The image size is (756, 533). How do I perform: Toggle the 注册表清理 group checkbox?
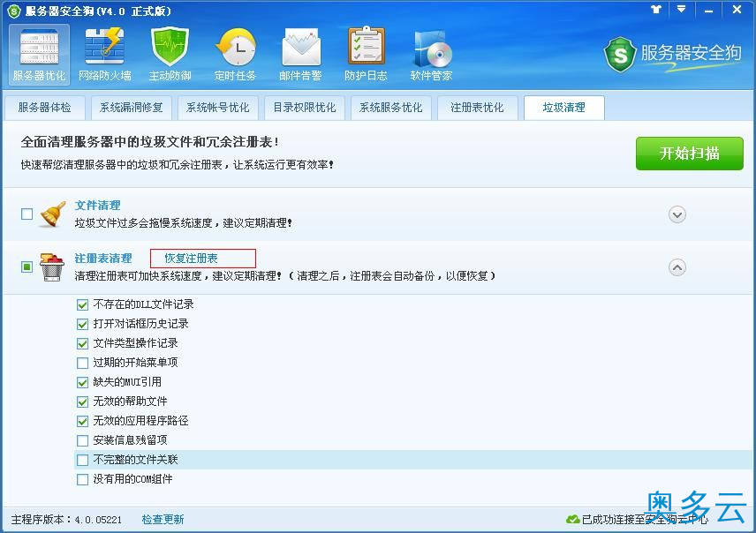tap(27, 266)
